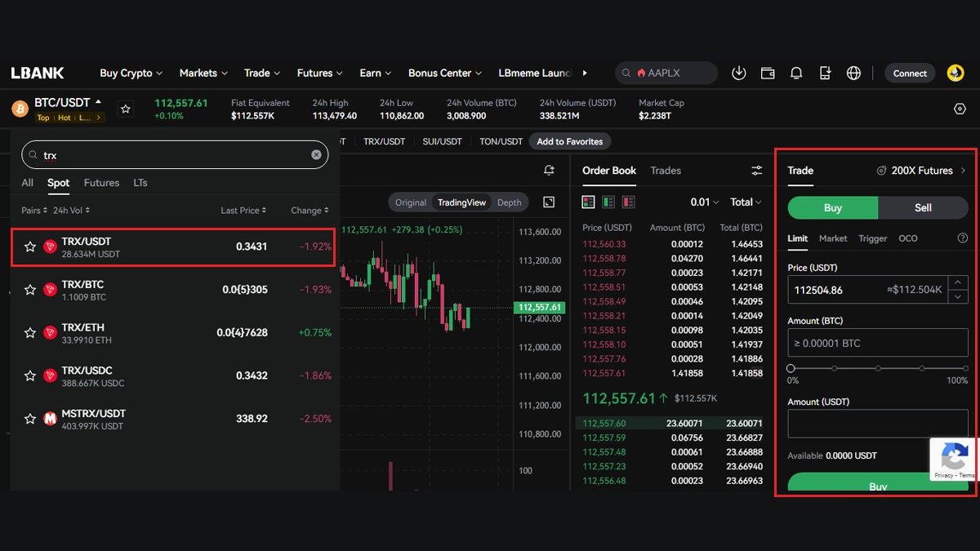Click the mobile download phone icon
The width and height of the screenshot is (980, 551).
click(825, 73)
